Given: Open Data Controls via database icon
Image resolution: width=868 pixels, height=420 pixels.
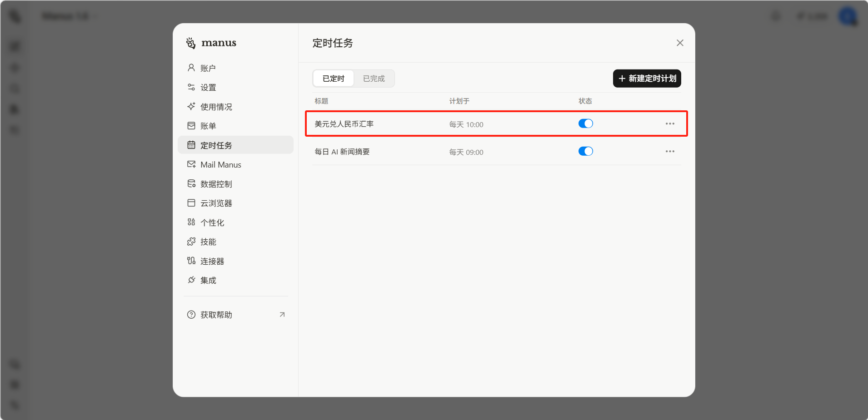Looking at the screenshot, I should 191,183.
